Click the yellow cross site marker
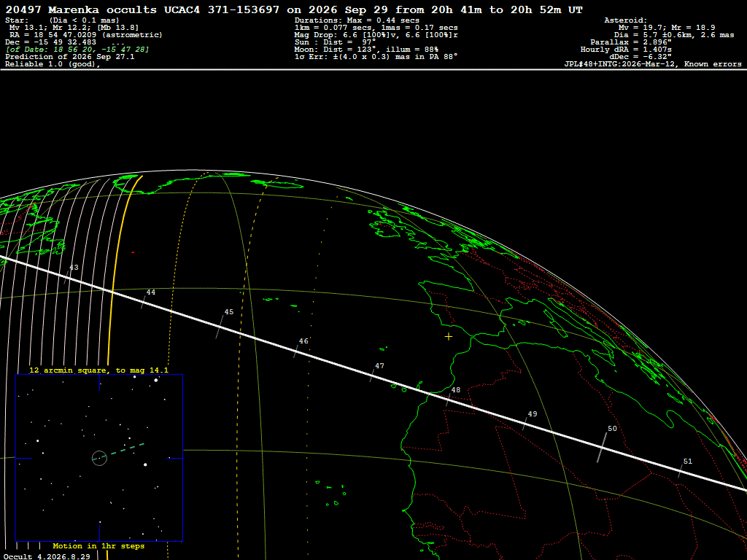Image resolution: width=747 pixels, height=560 pixels. point(449,337)
